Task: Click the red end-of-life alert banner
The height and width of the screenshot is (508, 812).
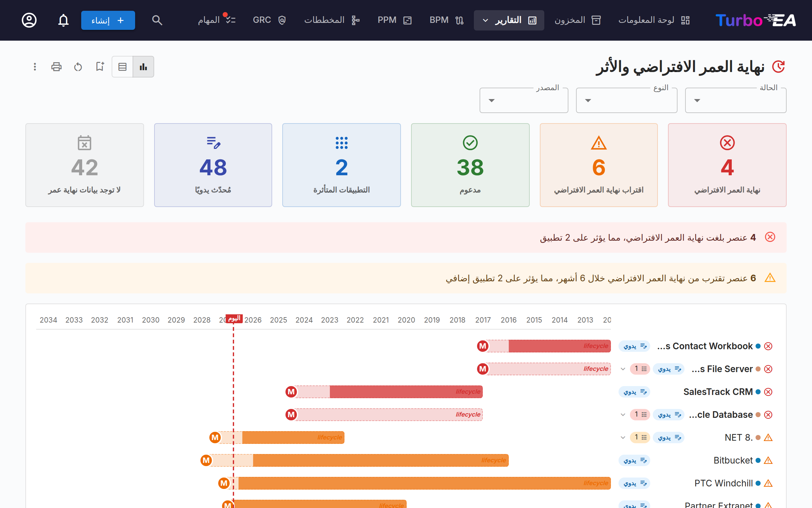Action: (x=406, y=237)
